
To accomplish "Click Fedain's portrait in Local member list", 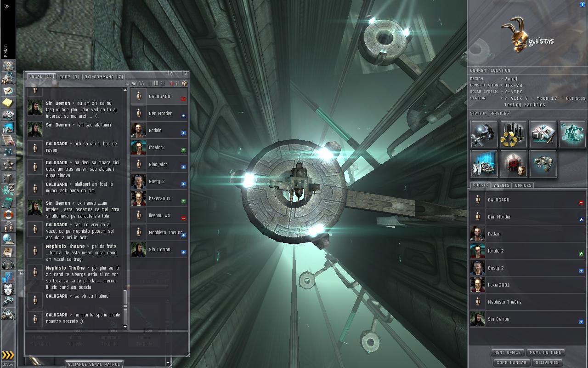I will [x=139, y=131].
